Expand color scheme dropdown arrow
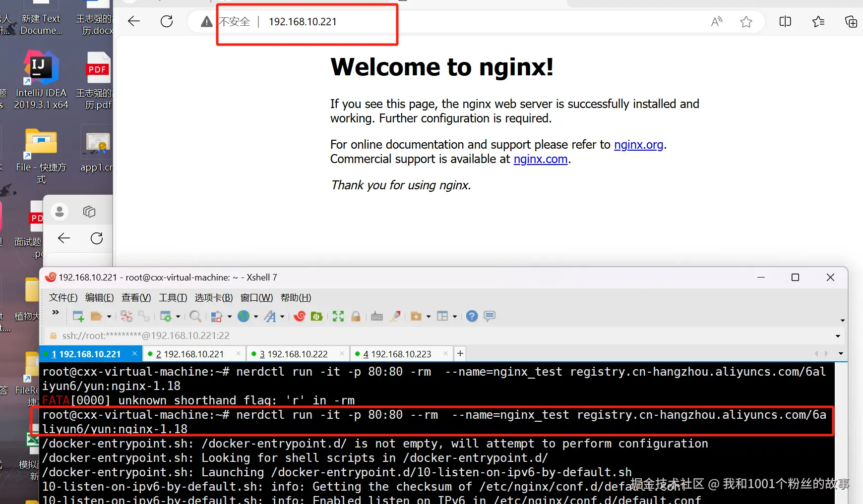Viewport: 863px width, 504px height. pos(230,317)
